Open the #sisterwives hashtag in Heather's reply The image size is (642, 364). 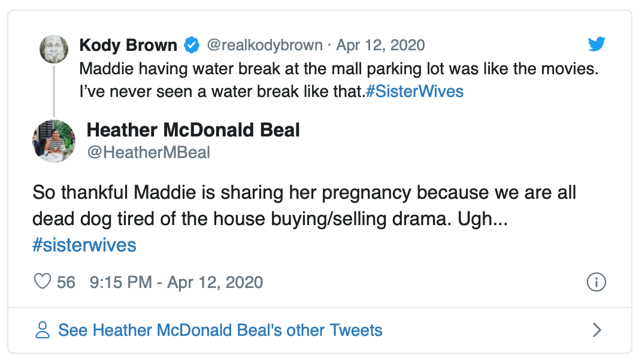84,245
